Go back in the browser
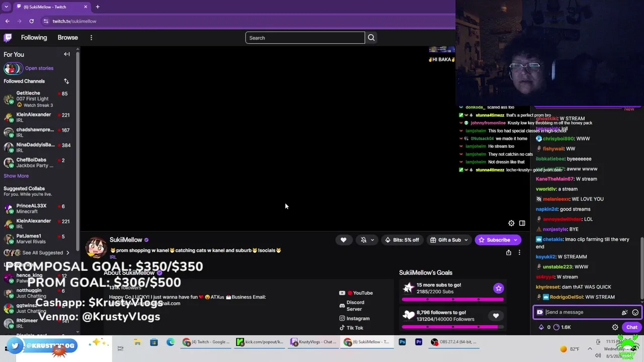The height and width of the screenshot is (362, 644). (7, 21)
